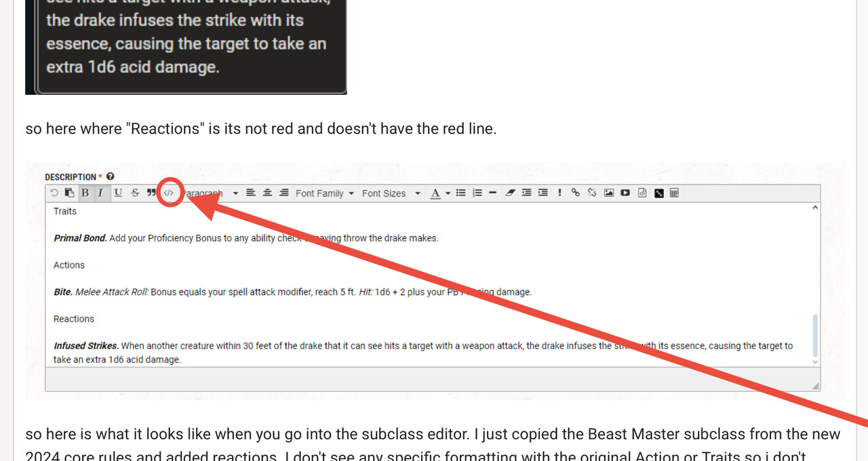868x461 pixels.
Task: Apply the text color A button
Action: pos(435,193)
